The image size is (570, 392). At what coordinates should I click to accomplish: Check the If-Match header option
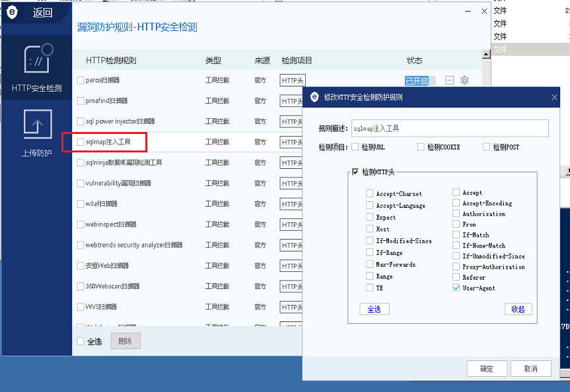pyautogui.click(x=456, y=234)
